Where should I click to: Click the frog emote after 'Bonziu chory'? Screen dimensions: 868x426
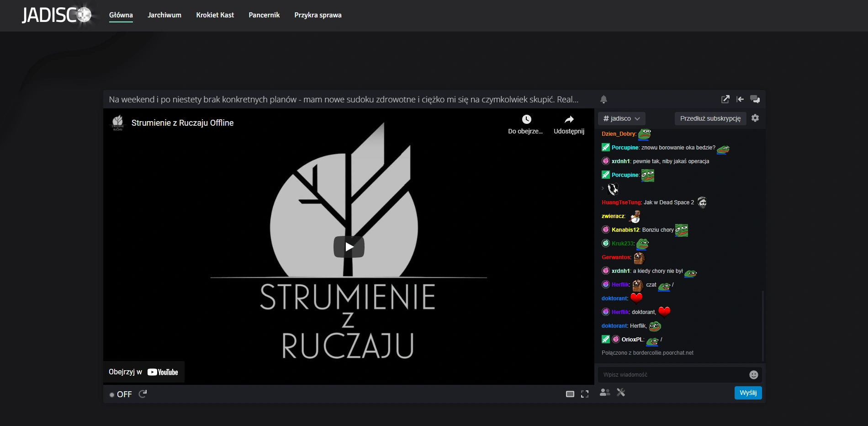click(x=682, y=230)
